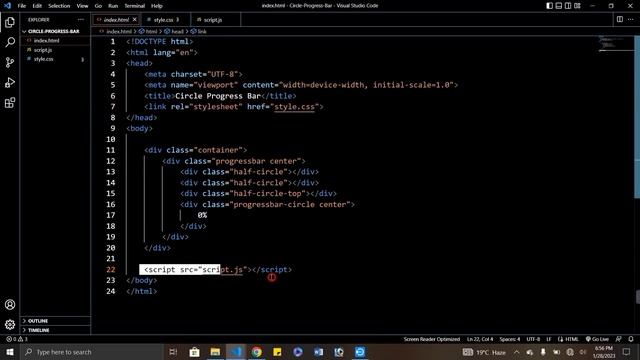The image size is (640, 360).
Task: Split the editor to the right
Action: [x=620, y=19]
